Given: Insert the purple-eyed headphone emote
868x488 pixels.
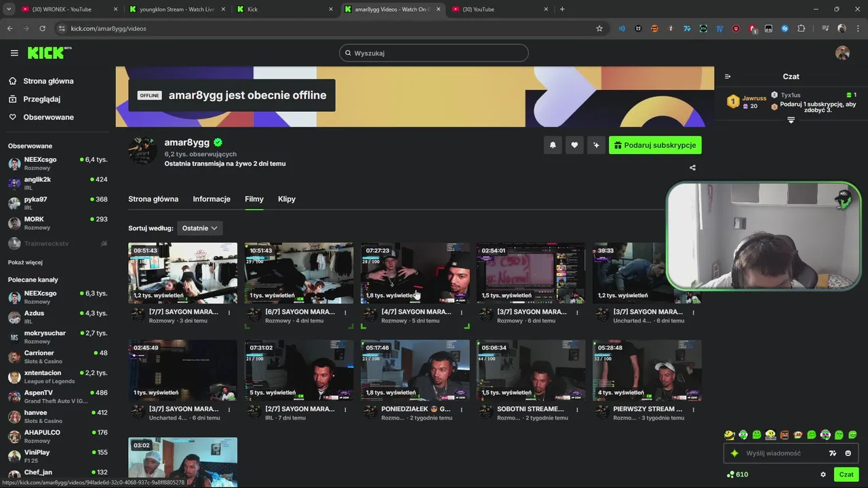Looking at the screenshot, I should coord(825,434).
